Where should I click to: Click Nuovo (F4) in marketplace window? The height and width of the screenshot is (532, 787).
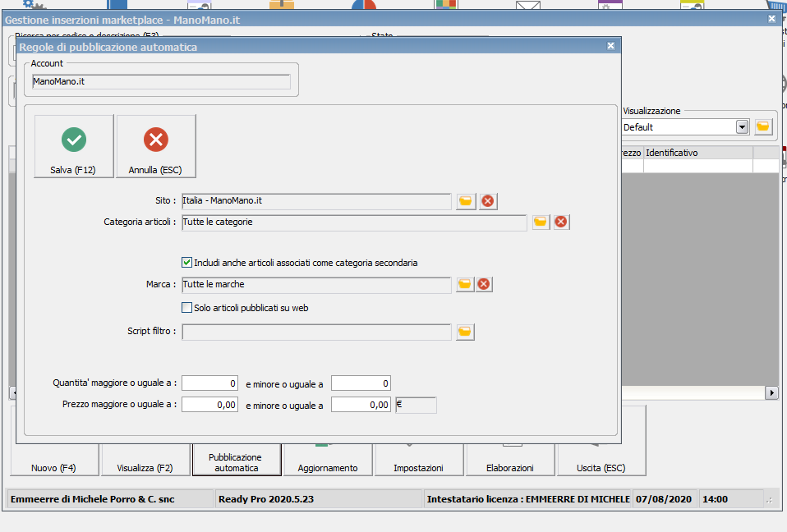click(x=54, y=460)
